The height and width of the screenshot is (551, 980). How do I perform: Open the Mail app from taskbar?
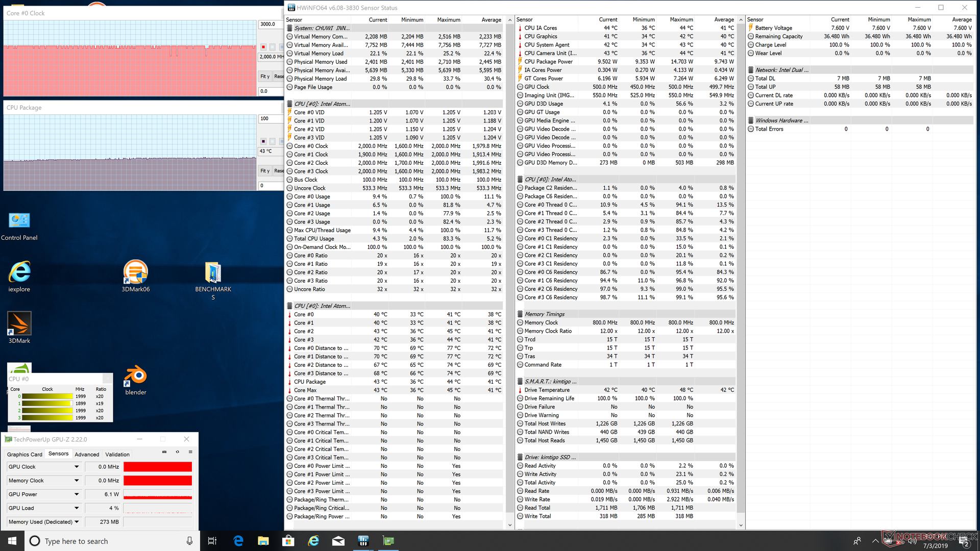coord(338,541)
